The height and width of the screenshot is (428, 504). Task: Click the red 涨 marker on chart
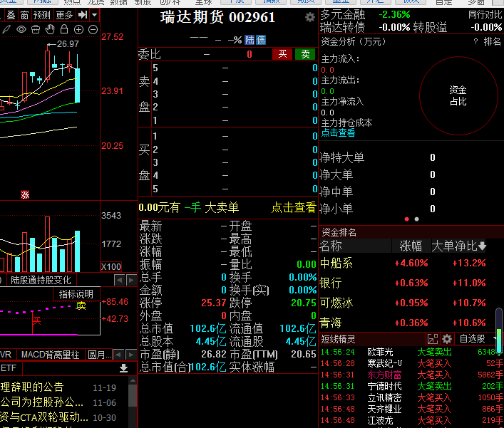[25, 194]
